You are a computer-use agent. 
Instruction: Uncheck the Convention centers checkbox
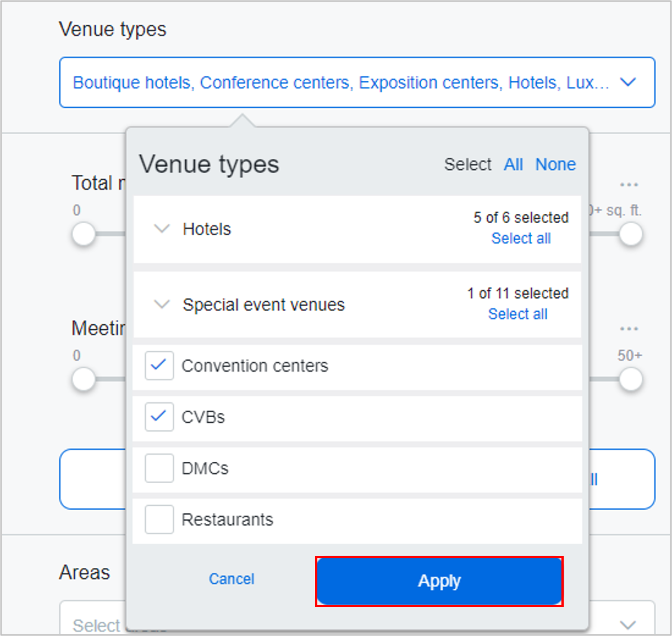159,366
